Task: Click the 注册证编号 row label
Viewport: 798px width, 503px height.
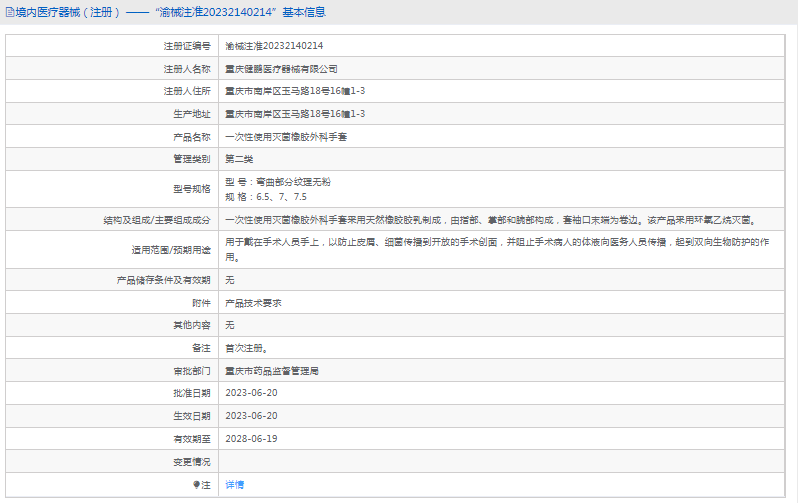Action: (x=187, y=46)
